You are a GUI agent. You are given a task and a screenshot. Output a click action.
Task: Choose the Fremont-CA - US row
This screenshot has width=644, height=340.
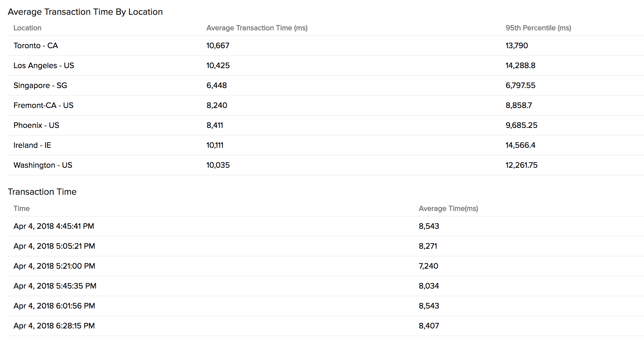tap(43, 105)
